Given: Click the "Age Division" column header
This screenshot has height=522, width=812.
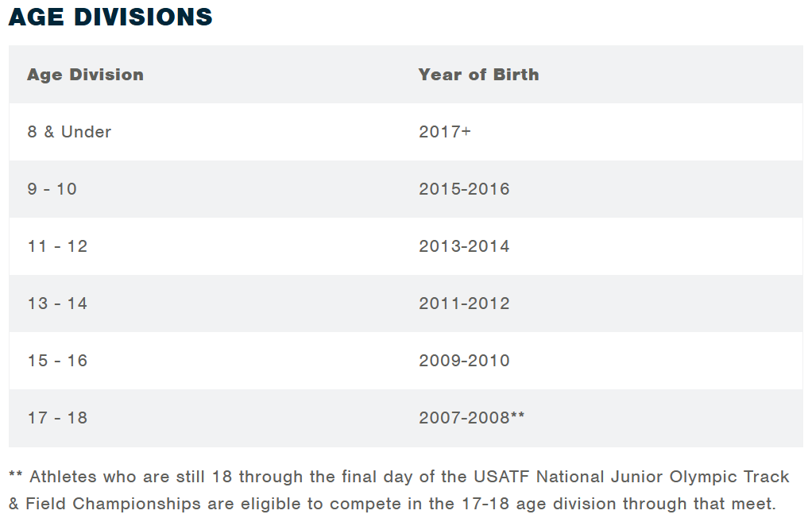Looking at the screenshot, I should click(85, 75).
